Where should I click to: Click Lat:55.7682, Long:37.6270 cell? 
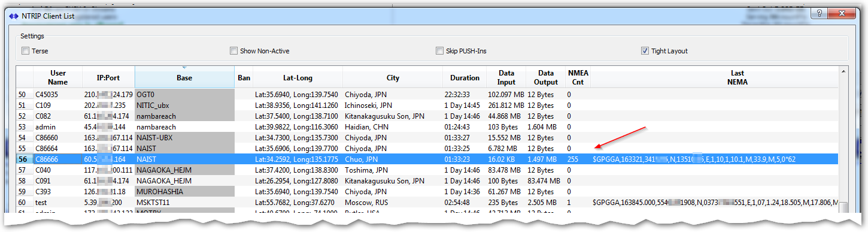click(x=298, y=203)
